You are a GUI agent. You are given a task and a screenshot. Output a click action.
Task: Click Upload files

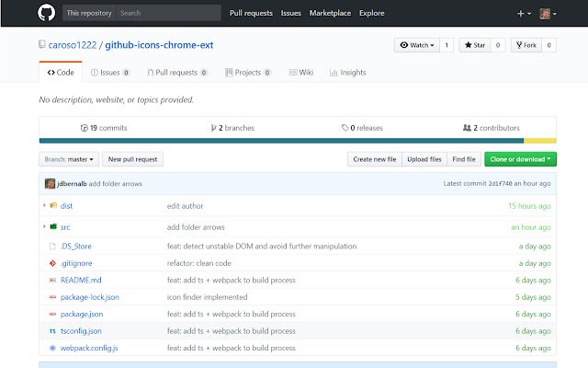click(424, 159)
